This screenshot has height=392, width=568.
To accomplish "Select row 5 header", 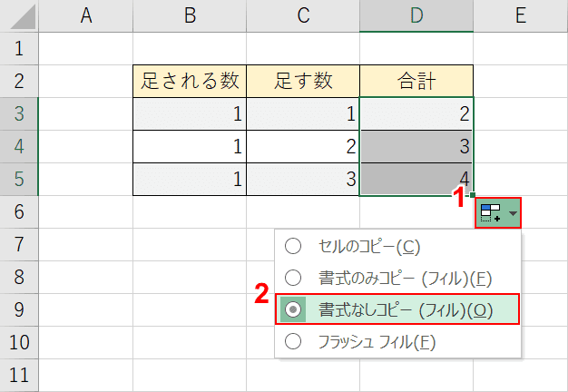I will point(19,179).
